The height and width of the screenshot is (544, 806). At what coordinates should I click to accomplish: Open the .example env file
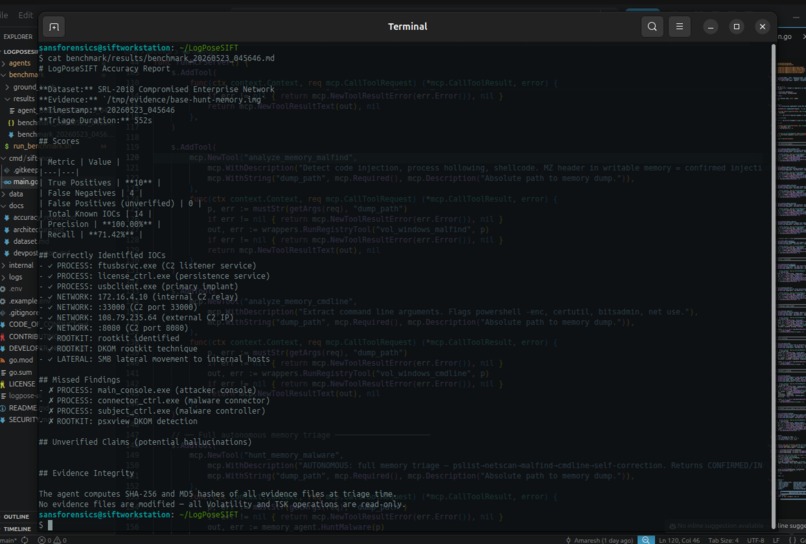pyautogui.click(x=20, y=301)
